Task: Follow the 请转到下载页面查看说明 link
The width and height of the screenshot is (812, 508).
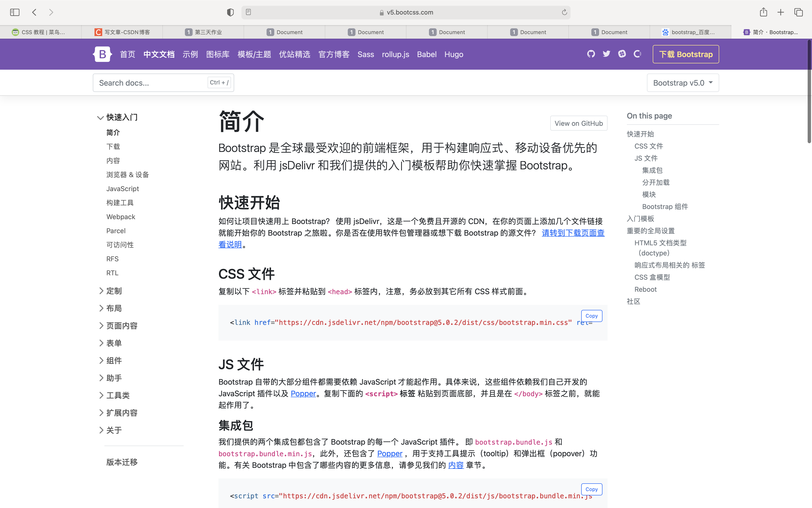Action: (573, 233)
